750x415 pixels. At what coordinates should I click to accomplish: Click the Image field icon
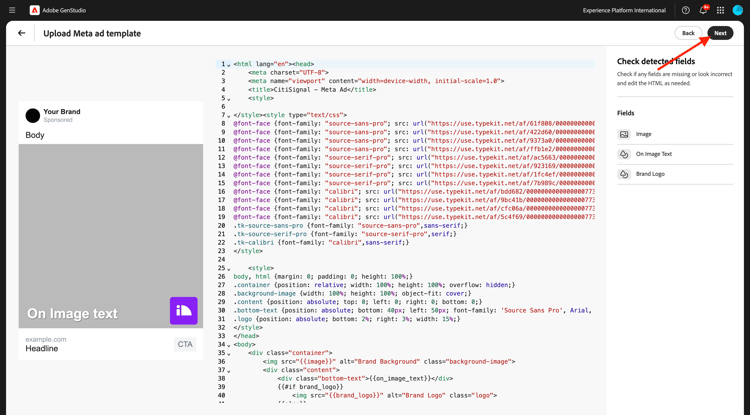pyautogui.click(x=624, y=134)
